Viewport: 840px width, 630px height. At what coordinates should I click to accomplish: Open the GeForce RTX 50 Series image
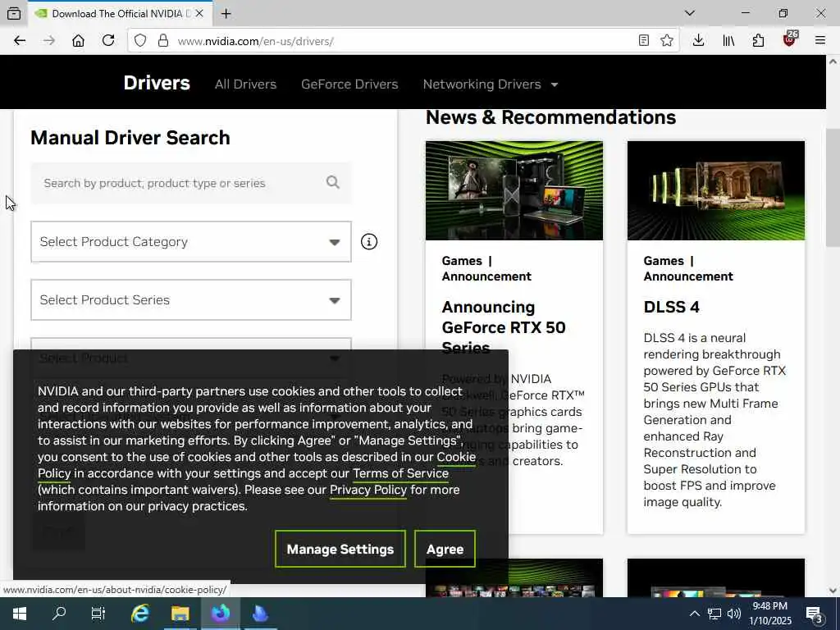(x=514, y=190)
